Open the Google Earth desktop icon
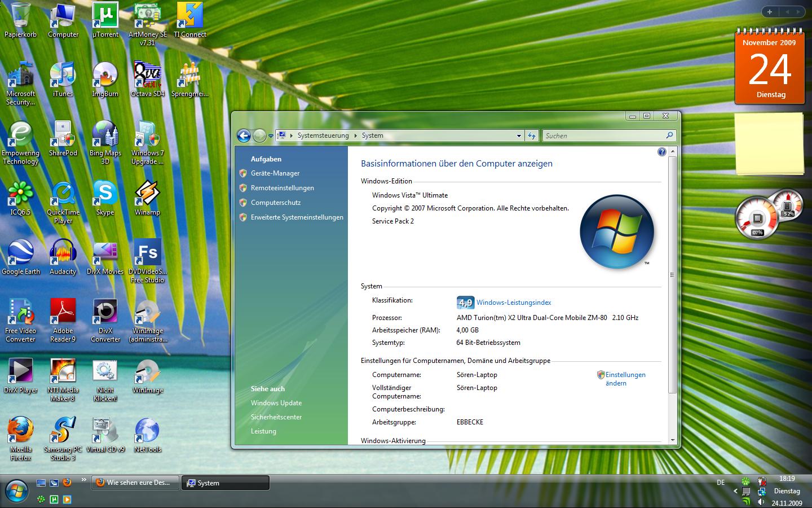812x508 pixels. point(21,253)
